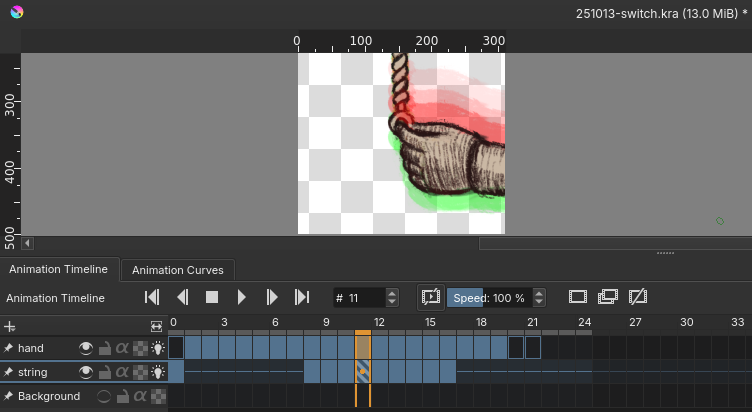
Task: Stop the animation playback
Action: pos(212,297)
